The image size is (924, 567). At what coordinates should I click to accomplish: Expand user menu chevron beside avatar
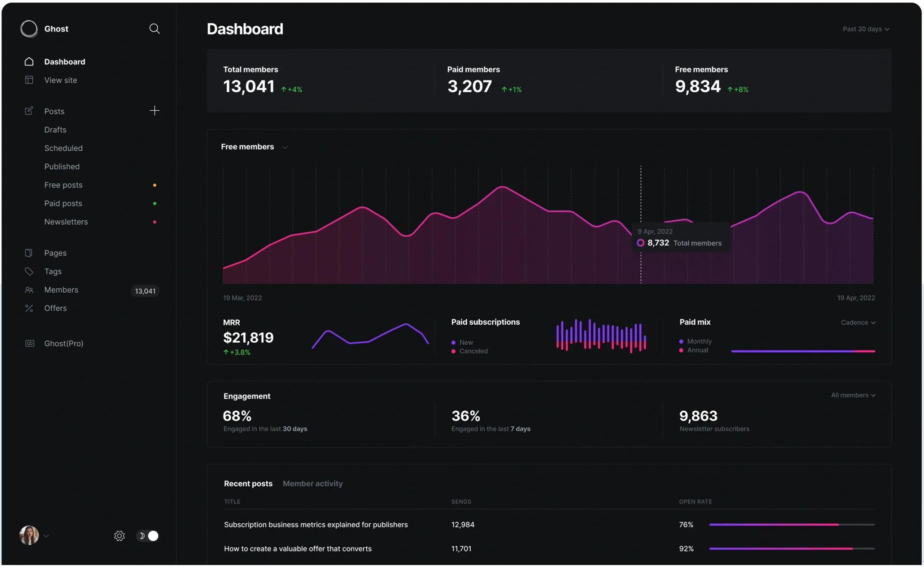pos(47,536)
